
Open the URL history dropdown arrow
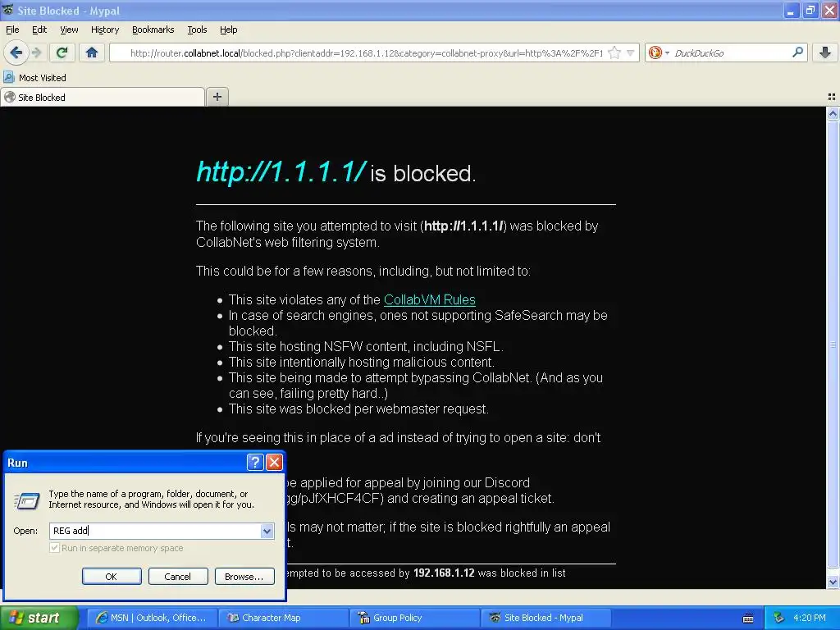pos(631,52)
